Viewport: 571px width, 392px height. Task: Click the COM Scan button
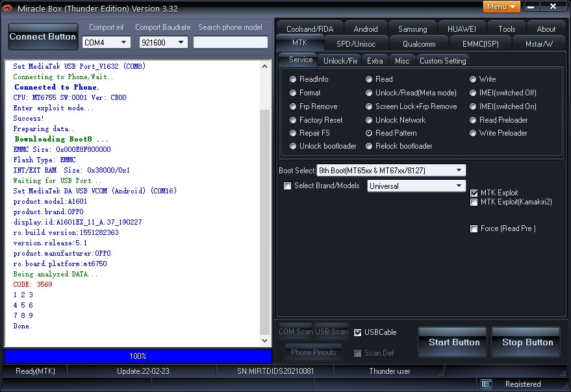[x=296, y=332]
